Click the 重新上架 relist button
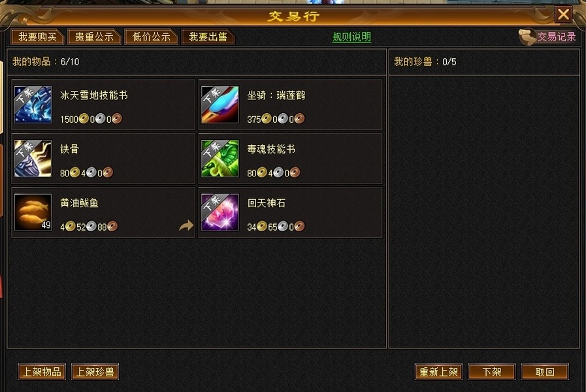This screenshot has width=586, height=392. pyautogui.click(x=438, y=372)
